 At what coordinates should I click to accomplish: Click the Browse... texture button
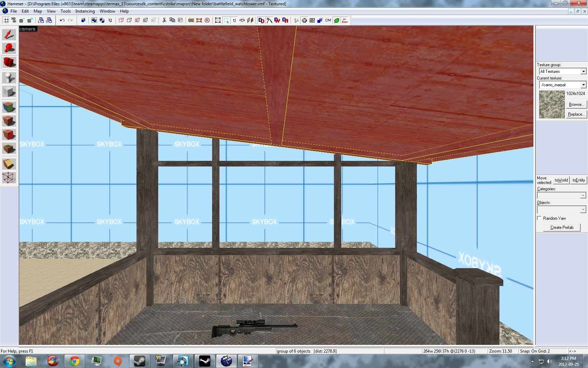pyautogui.click(x=576, y=104)
